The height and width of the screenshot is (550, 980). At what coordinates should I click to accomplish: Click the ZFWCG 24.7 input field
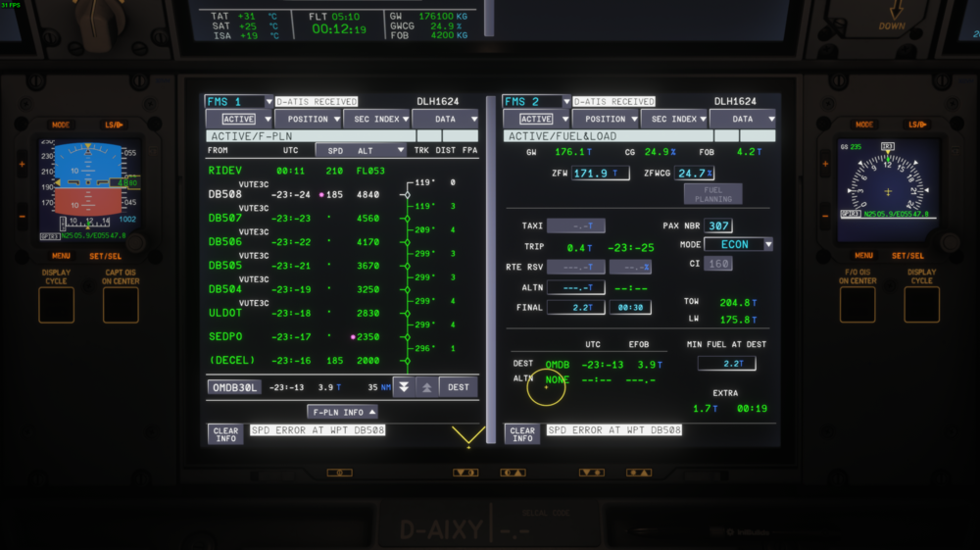[x=696, y=174]
